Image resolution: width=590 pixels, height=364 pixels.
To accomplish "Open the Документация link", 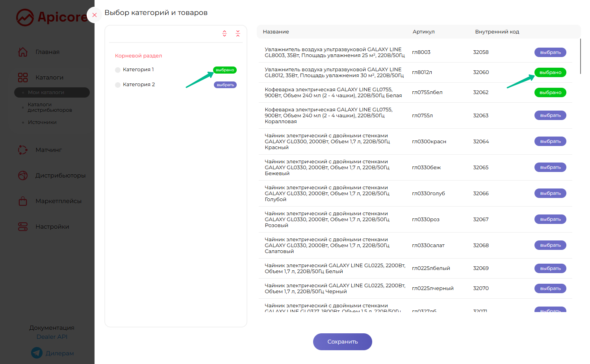I will click(x=52, y=328).
